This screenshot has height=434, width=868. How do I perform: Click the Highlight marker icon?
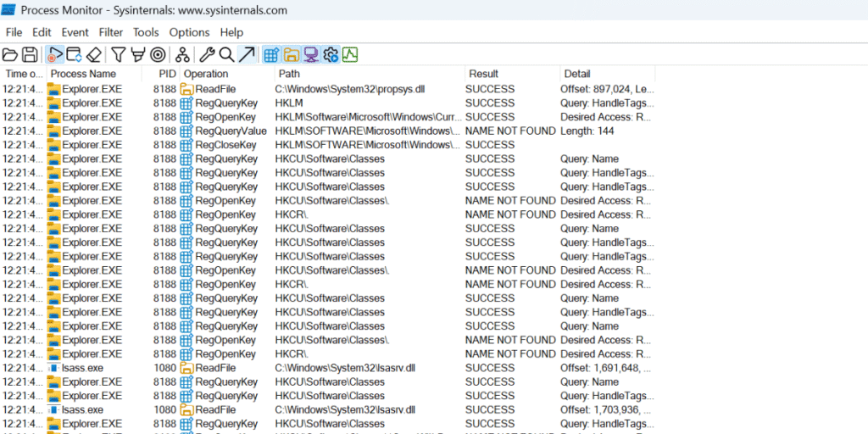tap(137, 54)
